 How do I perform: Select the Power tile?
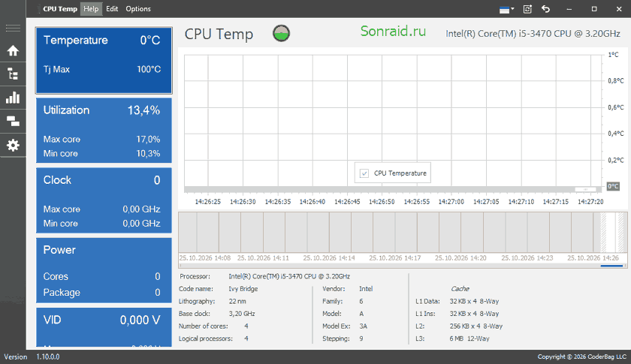[x=104, y=270]
